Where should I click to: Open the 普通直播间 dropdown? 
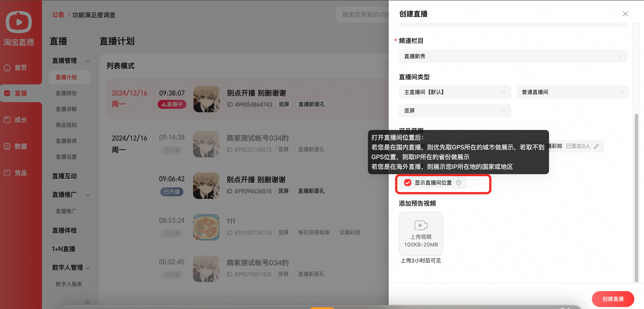pyautogui.click(x=572, y=92)
